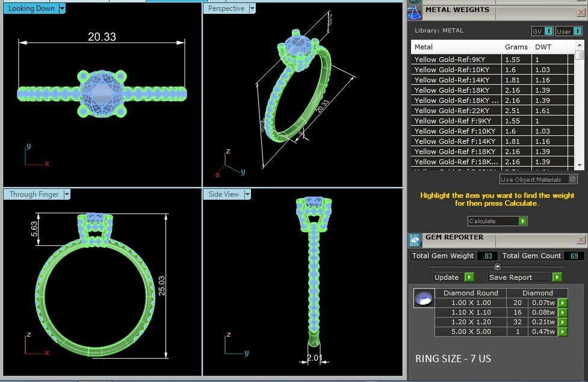Click the round diamond gem thumbnail
This screenshot has height=382, width=588.
pyautogui.click(x=424, y=298)
